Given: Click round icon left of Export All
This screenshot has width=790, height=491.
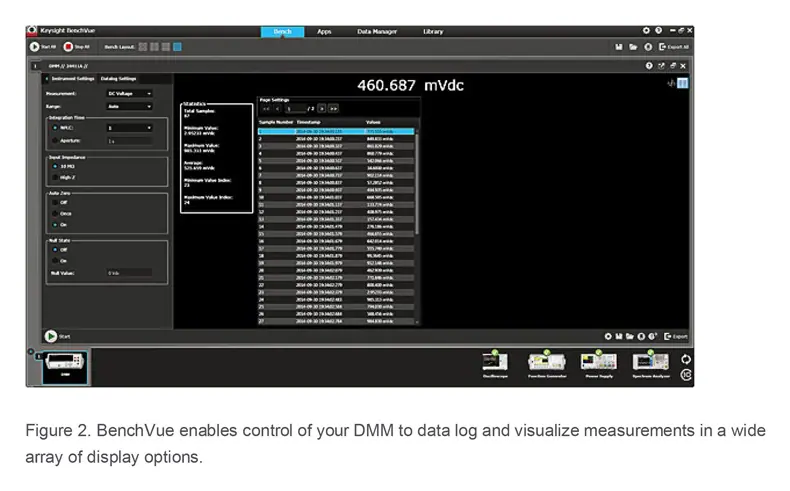Looking at the screenshot, I should (x=648, y=47).
